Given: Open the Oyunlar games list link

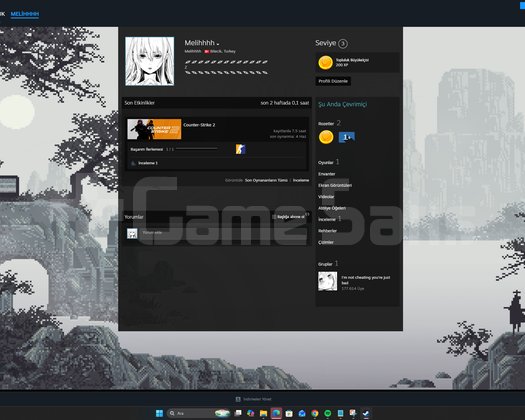Looking at the screenshot, I should [x=325, y=162].
